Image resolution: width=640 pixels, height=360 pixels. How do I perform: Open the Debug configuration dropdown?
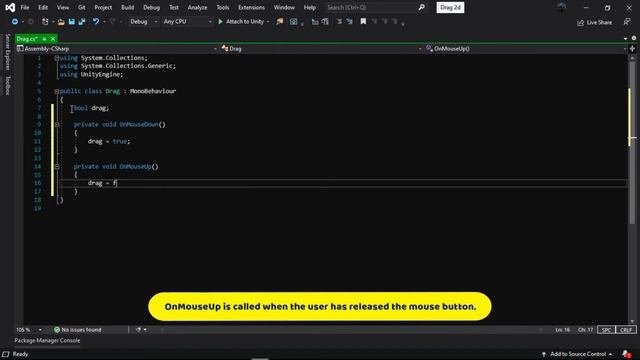143,22
